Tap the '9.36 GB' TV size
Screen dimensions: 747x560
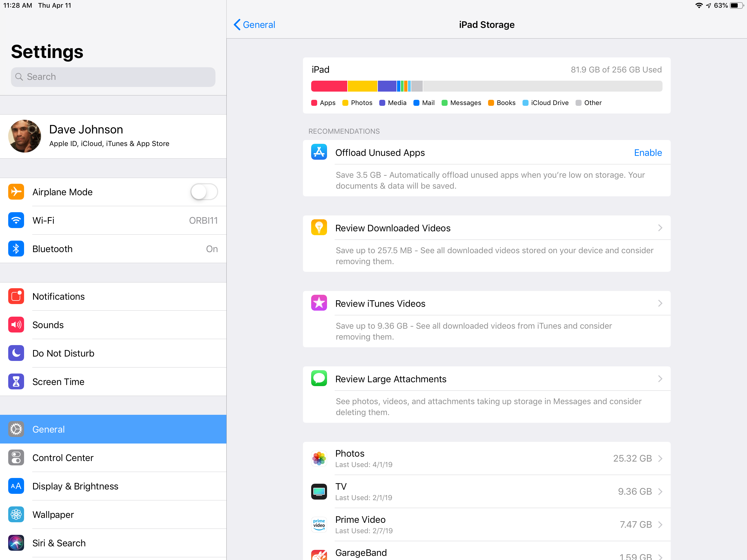click(x=635, y=491)
